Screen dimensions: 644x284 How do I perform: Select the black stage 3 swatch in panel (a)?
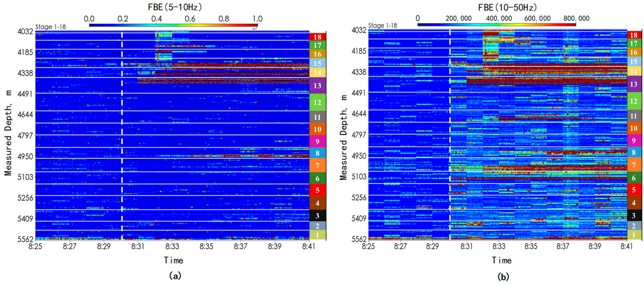(317, 216)
